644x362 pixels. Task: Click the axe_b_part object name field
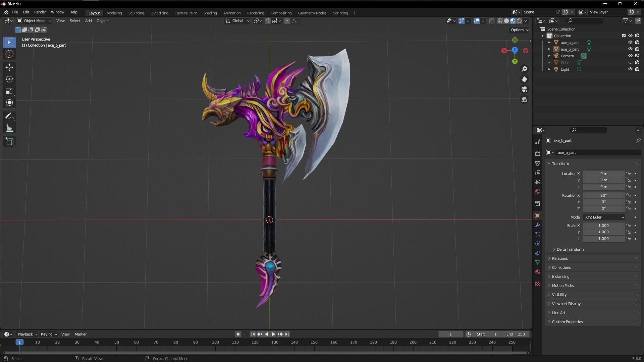(598, 153)
